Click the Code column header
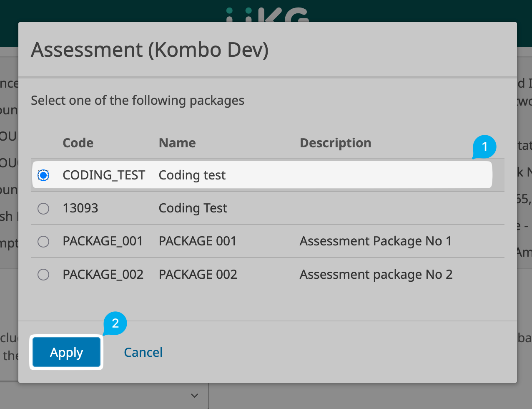Image resolution: width=532 pixels, height=409 pixels. pos(78,143)
